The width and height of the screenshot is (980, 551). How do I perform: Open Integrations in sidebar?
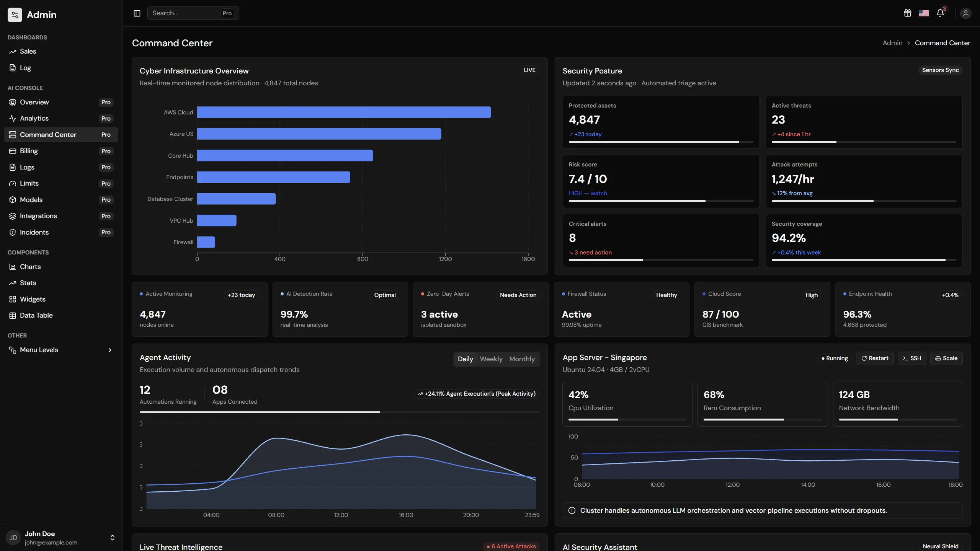61,216
